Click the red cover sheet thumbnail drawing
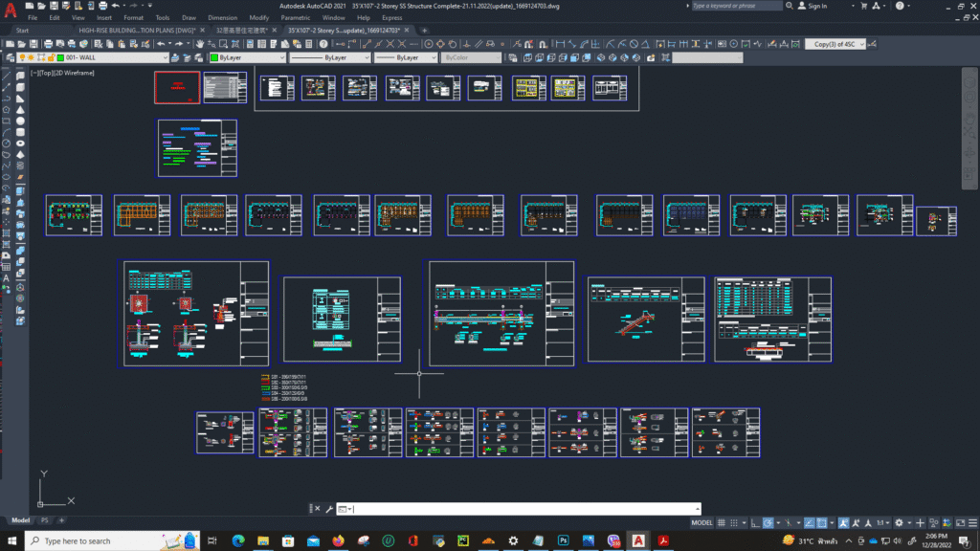Screen dimensions: 980x551 pos(177,87)
